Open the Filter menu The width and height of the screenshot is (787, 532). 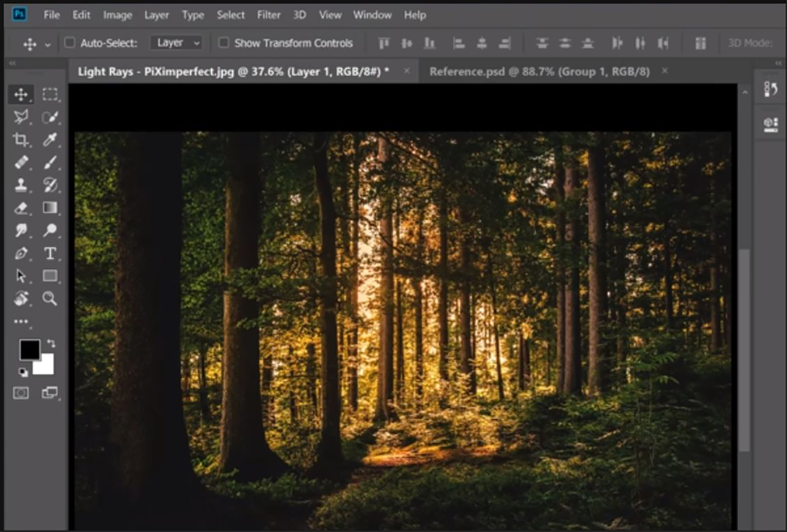[x=268, y=15]
